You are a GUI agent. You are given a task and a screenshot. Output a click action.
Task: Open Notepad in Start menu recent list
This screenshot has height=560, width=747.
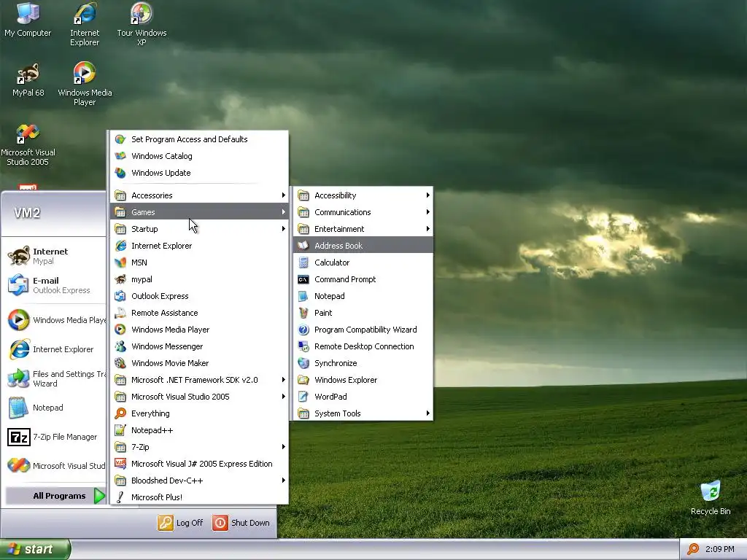(54, 408)
